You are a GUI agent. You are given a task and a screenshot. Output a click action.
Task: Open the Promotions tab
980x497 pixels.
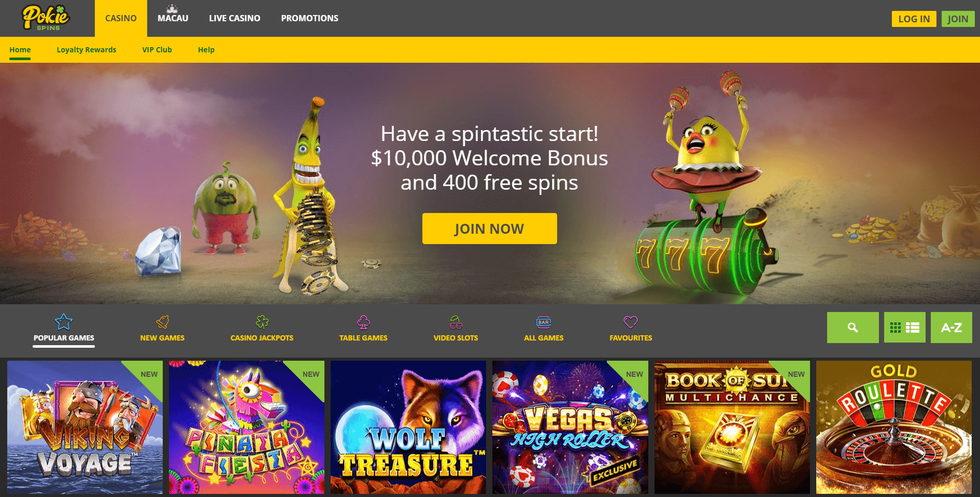309,18
